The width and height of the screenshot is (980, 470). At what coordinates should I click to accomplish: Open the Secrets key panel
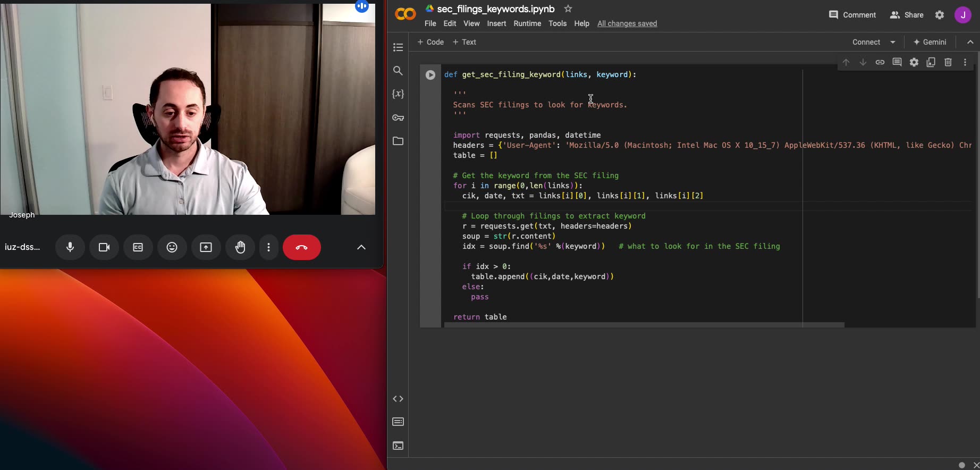[398, 117]
